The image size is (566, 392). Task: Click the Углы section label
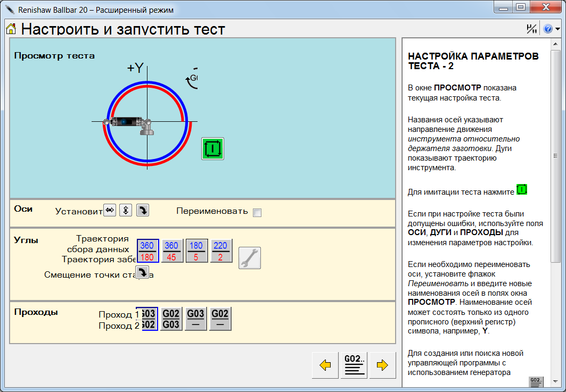26,240
